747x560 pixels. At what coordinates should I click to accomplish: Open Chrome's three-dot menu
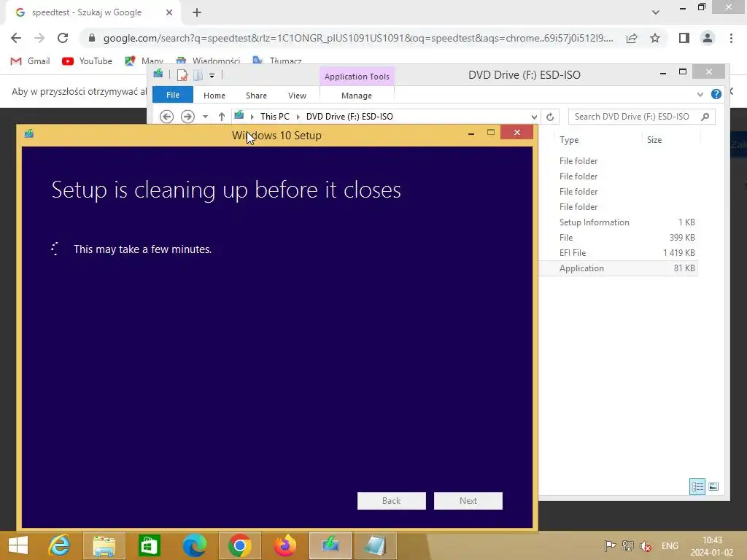(731, 38)
